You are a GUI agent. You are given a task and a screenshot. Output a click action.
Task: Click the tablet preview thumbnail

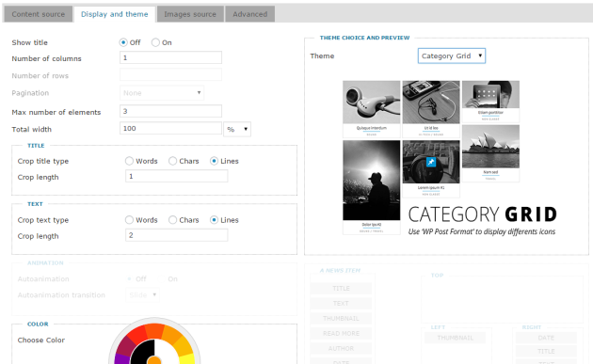(x=490, y=94)
